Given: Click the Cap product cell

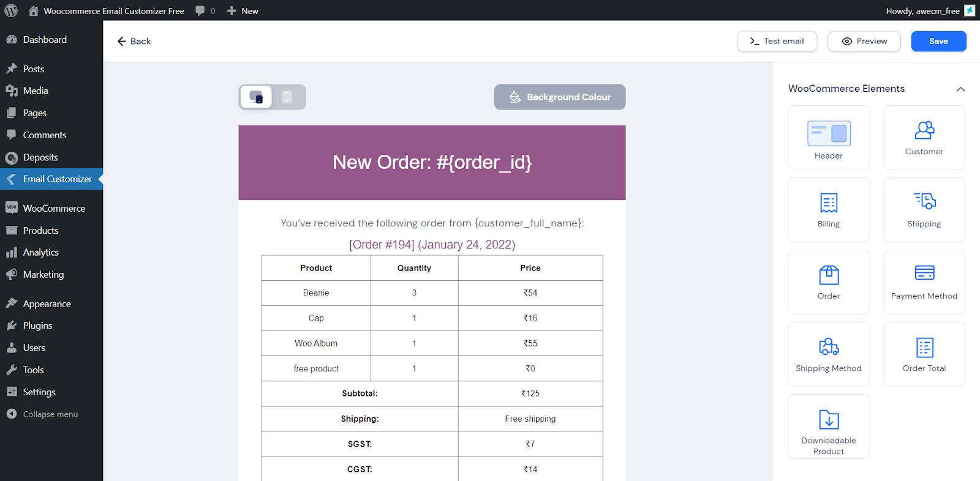Looking at the screenshot, I should coord(316,318).
